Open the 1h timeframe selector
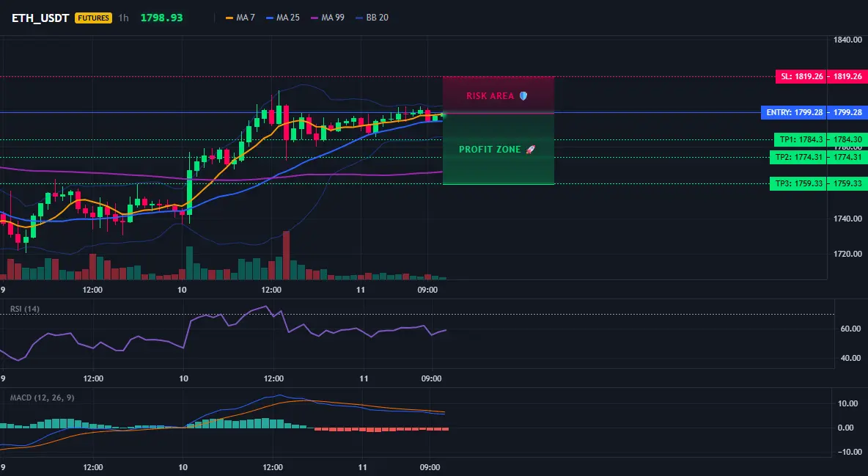The width and height of the screenshot is (868, 476). click(x=123, y=18)
